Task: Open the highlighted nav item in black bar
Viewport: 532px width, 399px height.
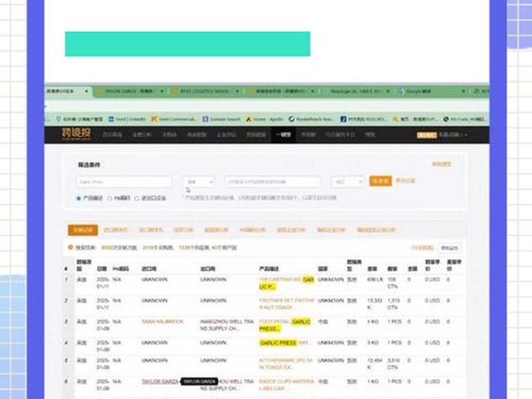Action: click(283, 135)
